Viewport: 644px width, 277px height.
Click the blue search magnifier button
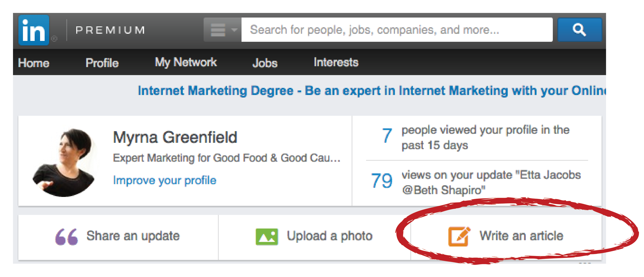(579, 30)
